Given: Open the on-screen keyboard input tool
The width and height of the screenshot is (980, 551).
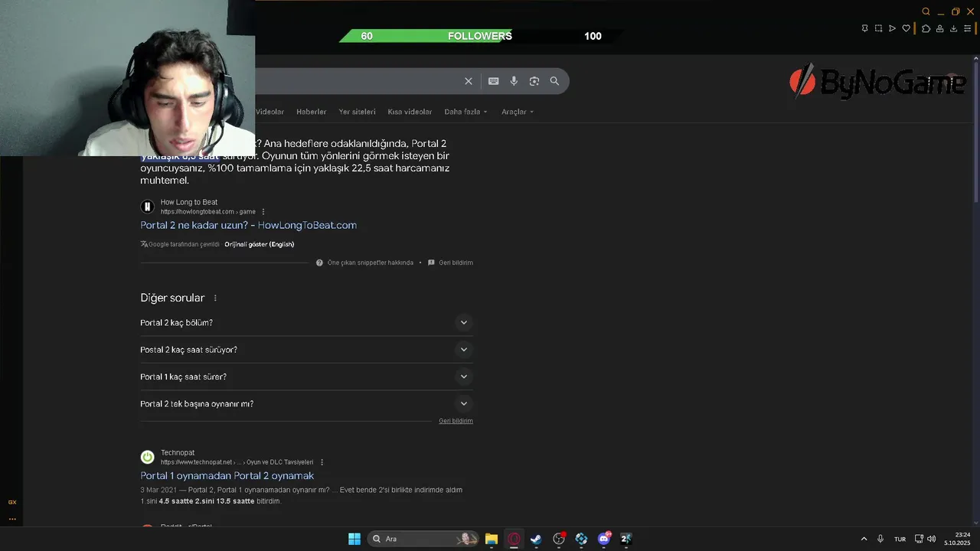Looking at the screenshot, I should tap(494, 81).
